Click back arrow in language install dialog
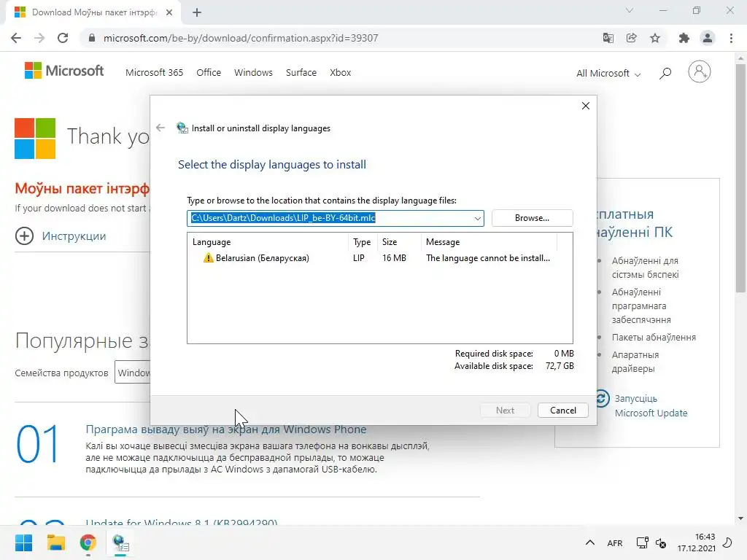747x560 pixels. coord(160,128)
